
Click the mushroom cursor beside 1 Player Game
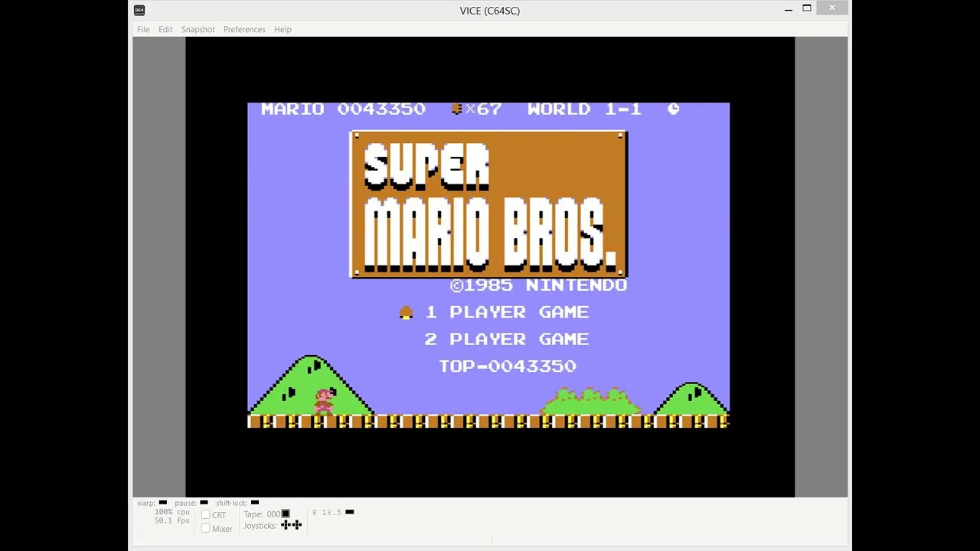(407, 312)
